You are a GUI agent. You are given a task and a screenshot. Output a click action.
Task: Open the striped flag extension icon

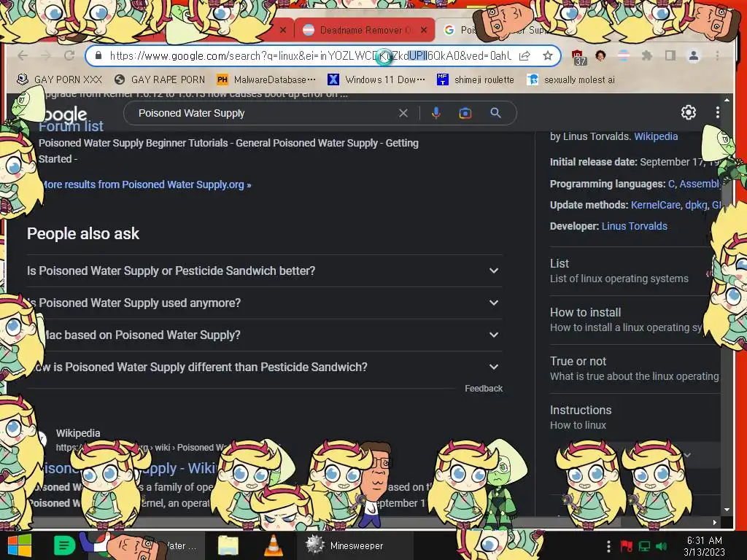pos(624,55)
